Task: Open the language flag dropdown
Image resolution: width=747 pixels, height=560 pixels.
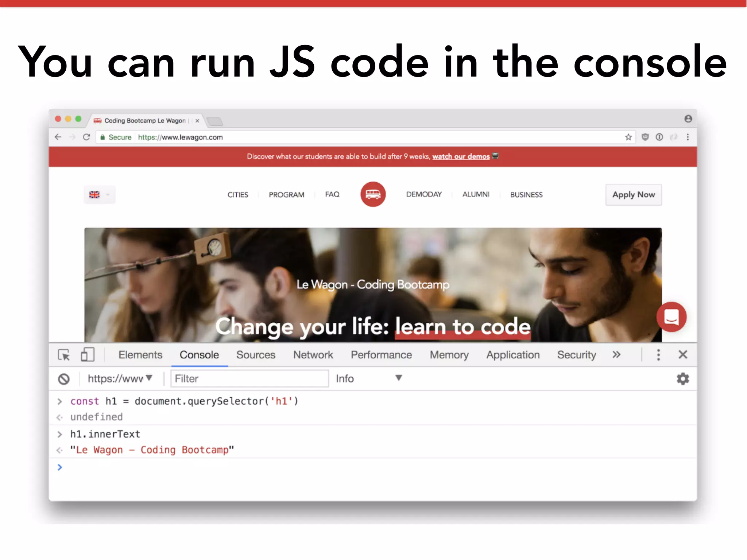Action: (100, 195)
